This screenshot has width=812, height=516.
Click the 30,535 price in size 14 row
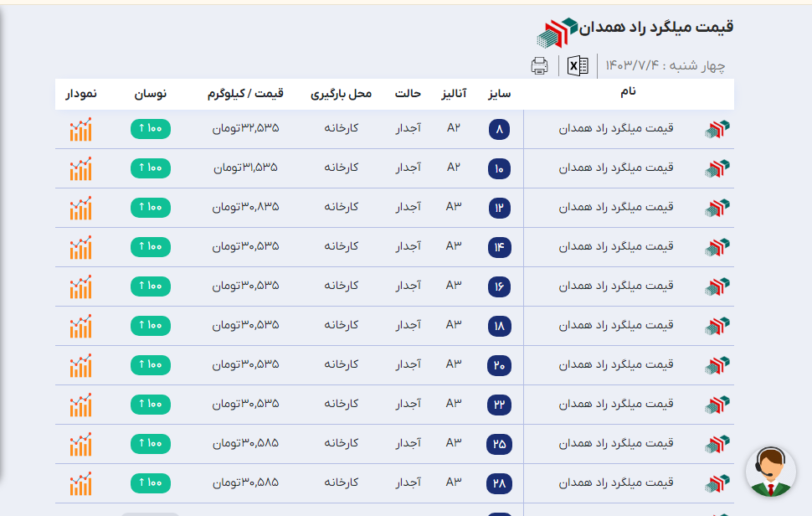click(245, 247)
